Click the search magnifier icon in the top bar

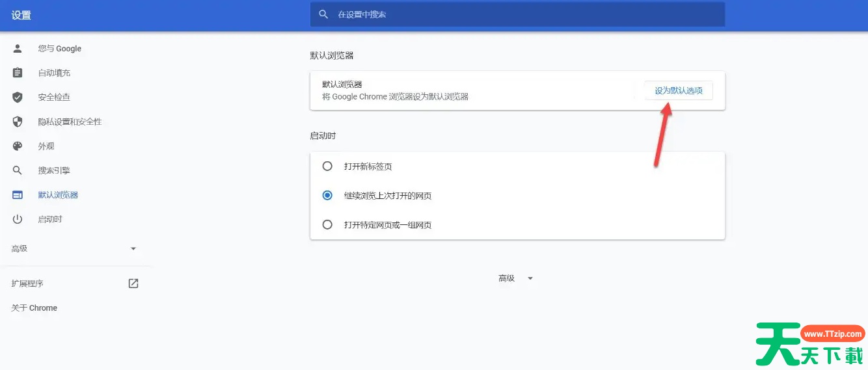tap(323, 14)
